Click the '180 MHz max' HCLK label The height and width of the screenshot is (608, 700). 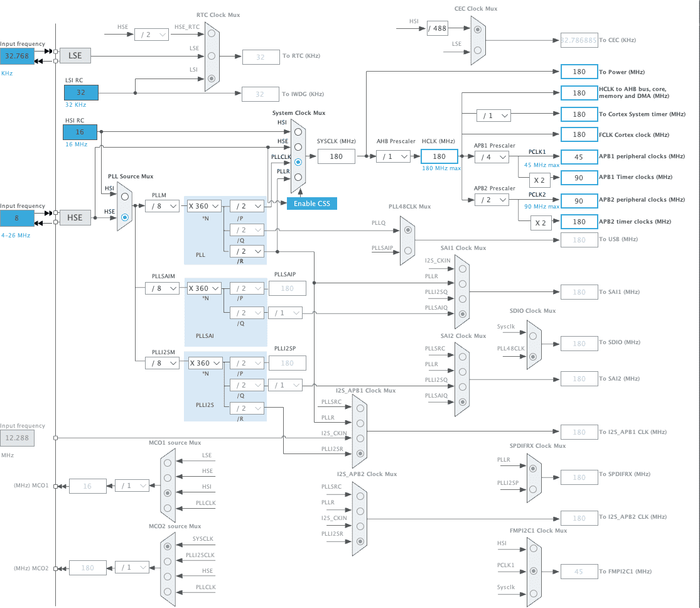[441, 168]
